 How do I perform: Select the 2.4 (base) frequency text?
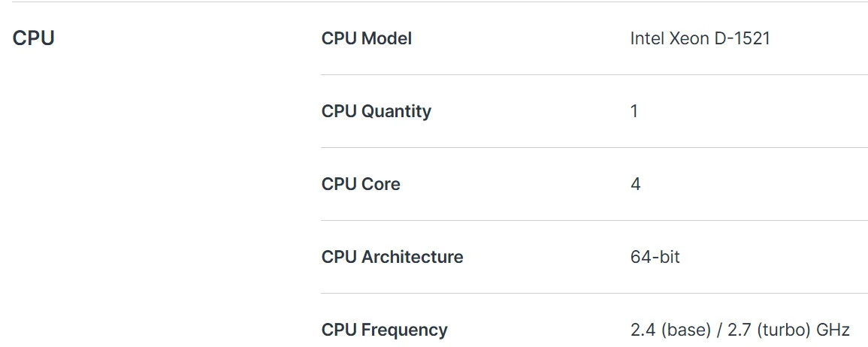click(x=670, y=330)
